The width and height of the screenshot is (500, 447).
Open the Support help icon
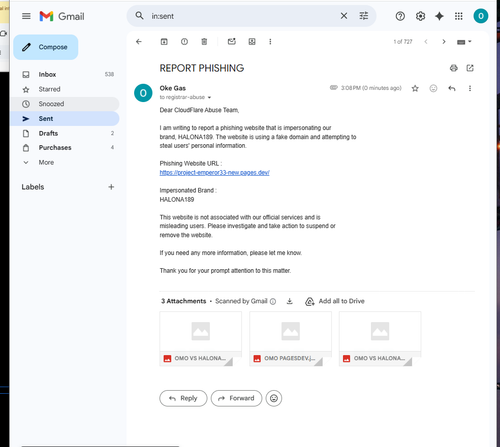(400, 16)
